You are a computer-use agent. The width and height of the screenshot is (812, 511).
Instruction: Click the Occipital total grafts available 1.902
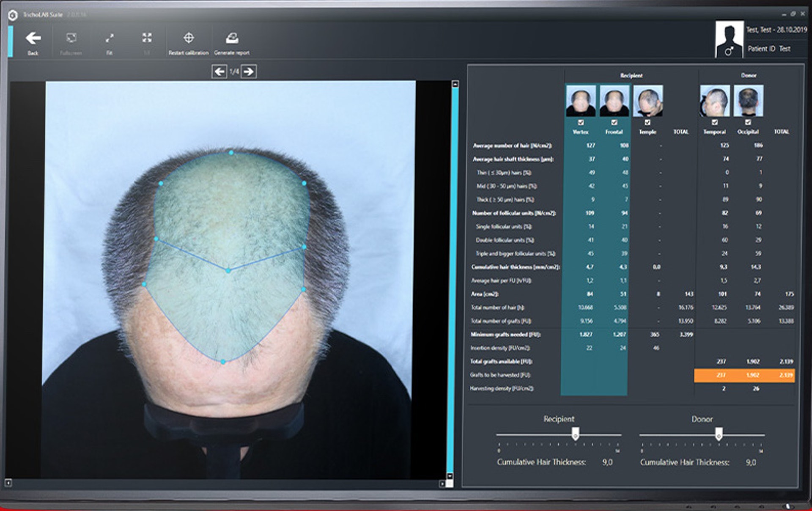[x=753, y=362]
